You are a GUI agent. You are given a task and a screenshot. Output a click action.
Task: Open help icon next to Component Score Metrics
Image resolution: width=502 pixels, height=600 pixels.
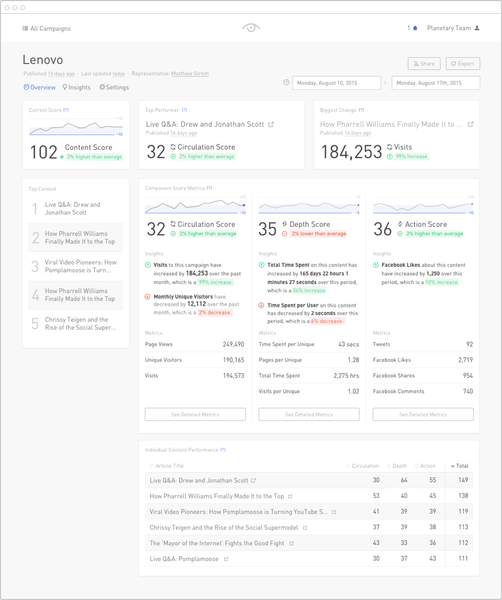(x=209, y=188)
